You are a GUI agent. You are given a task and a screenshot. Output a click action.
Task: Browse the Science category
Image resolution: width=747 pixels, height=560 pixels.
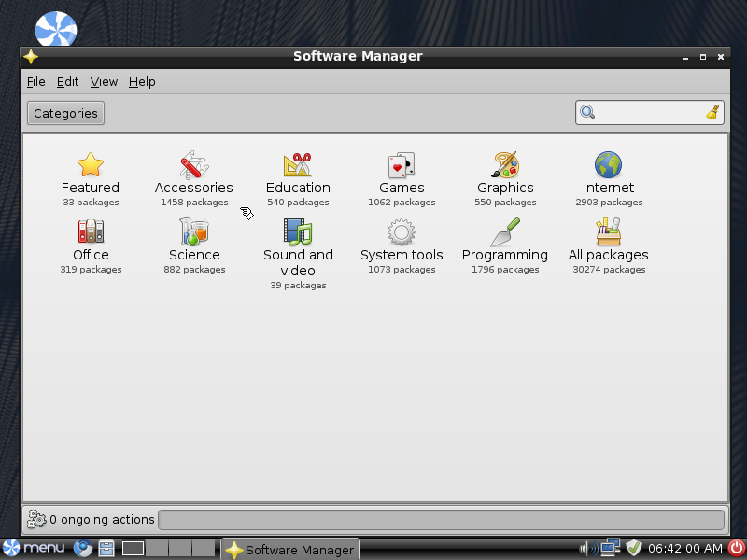tap(194, 231)
